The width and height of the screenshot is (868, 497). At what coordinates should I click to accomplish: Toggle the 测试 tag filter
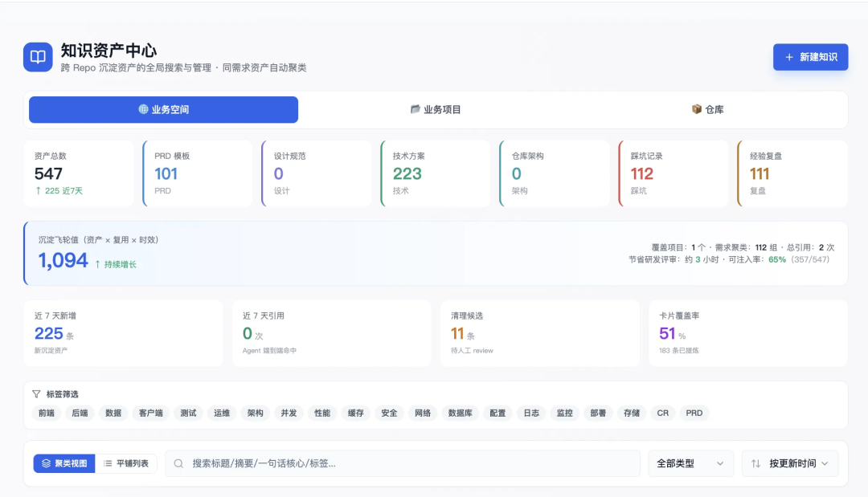pos(188,413)
